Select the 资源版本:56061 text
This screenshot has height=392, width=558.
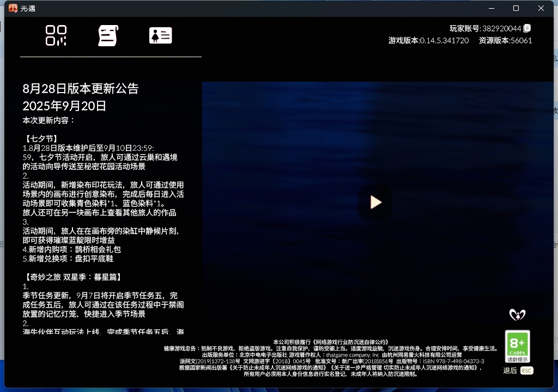(505, 40)
